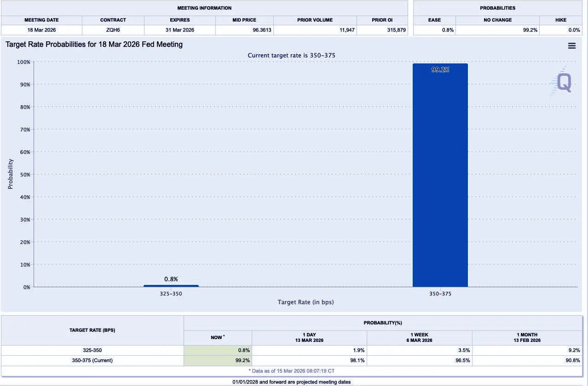588x386 pixels.
Task: Click the 1 MONTH 13 FEB 2026 header
Action: click(527, 338)
